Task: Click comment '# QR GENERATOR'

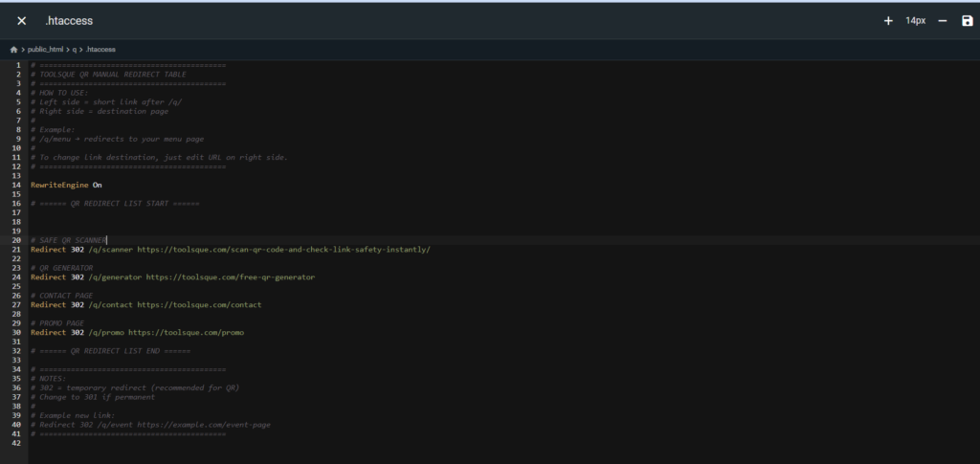Action: point(62,268)
